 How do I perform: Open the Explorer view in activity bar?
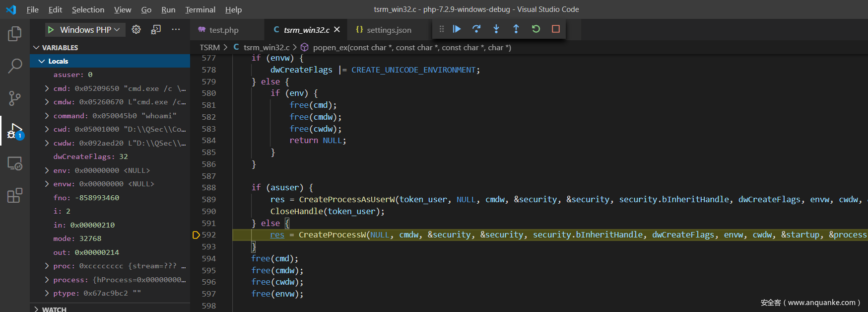[15, 34]
